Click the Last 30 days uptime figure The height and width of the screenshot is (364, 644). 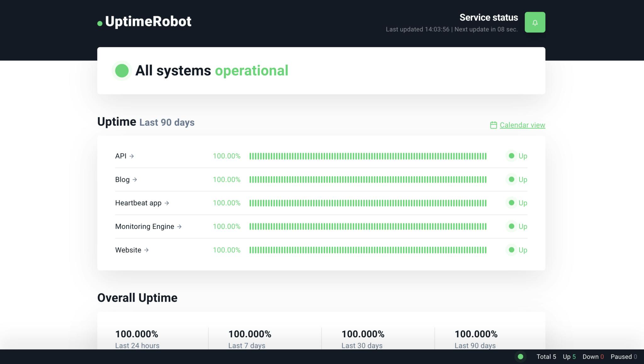(363, 334)
